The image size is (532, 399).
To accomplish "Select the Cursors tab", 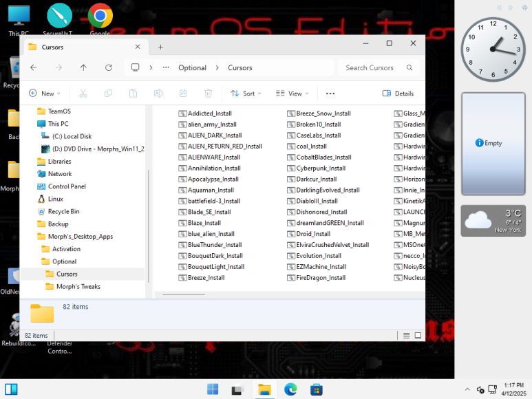I will [85, 47].
